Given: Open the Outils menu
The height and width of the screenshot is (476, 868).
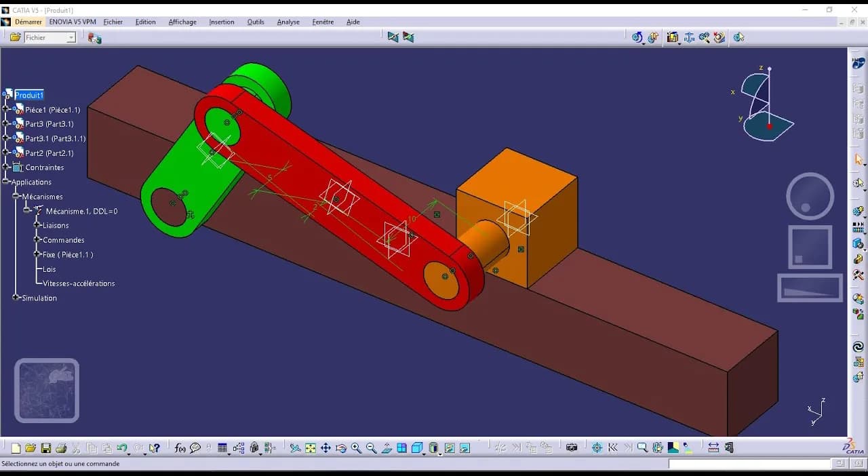Looking at the screenshot, I should [x=256, y=22].
